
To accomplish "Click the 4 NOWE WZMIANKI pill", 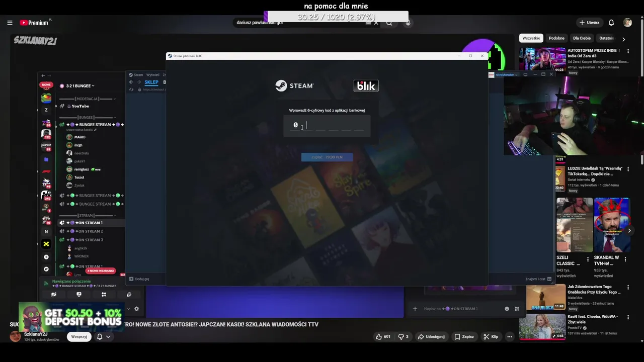I will click(101, 271).
